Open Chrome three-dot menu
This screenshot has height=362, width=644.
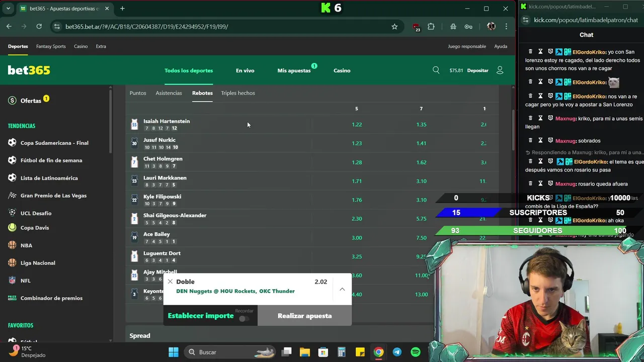pyautogui.click(x=506, y=27)
